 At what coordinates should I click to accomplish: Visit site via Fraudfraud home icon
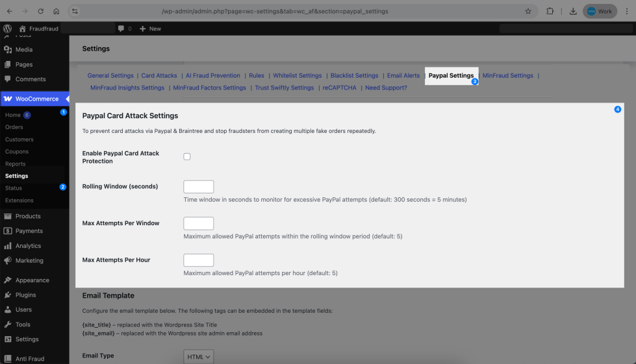click(x=38, y=29)
